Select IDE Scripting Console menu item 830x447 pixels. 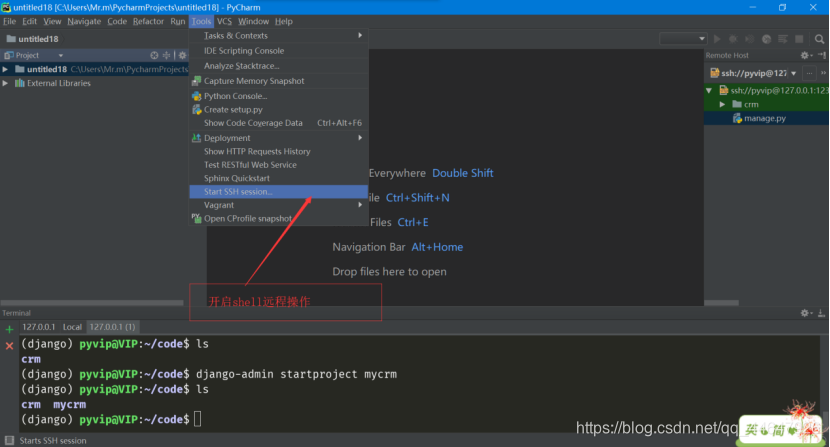278,51
